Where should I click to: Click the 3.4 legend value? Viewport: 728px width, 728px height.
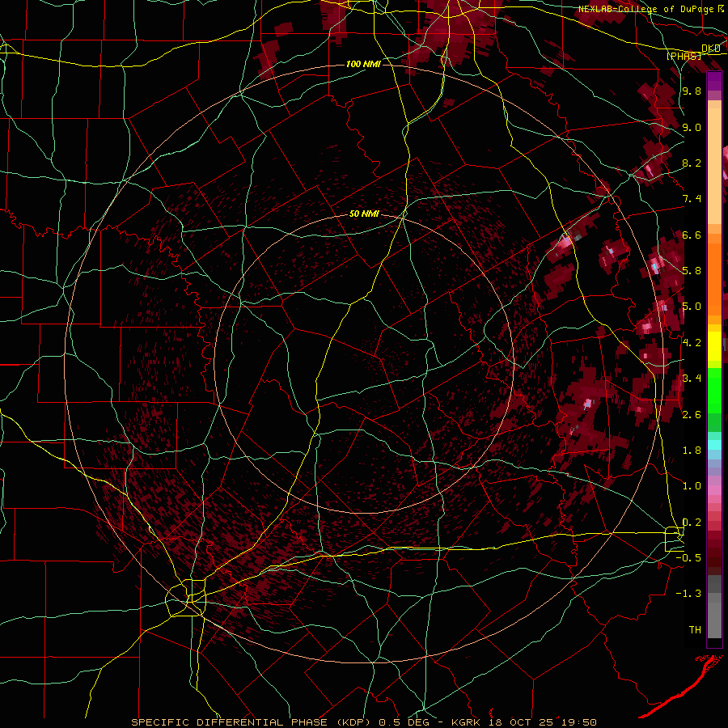point(692,379)
